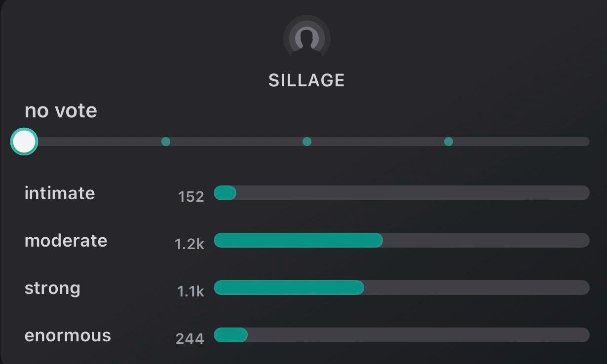Click the far right end of the sillage slider
The height and width of the screenshot is (364, 607).
click(585, 142)
